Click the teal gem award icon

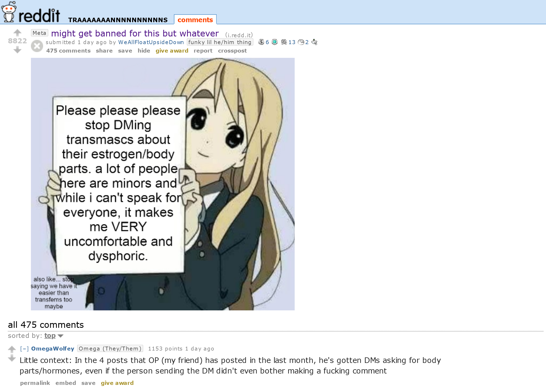275,42
